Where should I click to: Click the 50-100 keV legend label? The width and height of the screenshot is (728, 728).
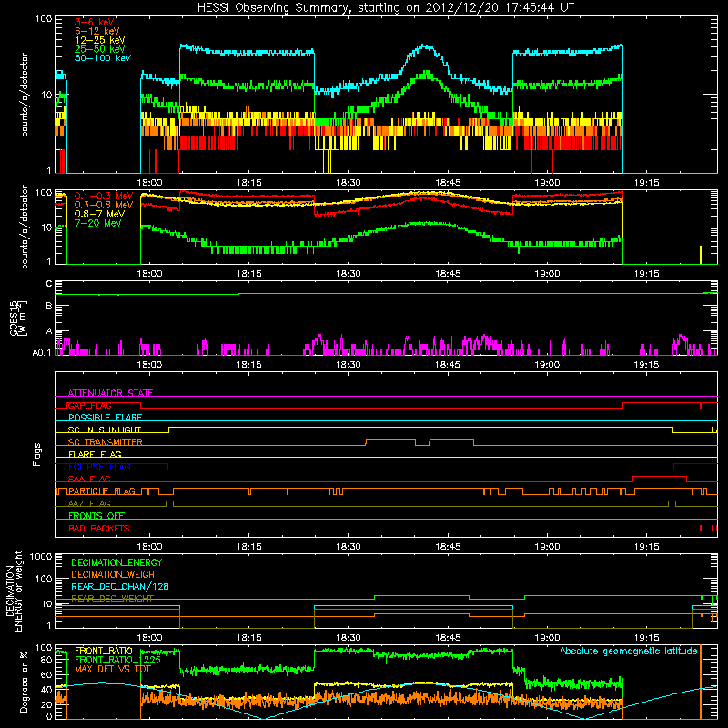point(102,58)
